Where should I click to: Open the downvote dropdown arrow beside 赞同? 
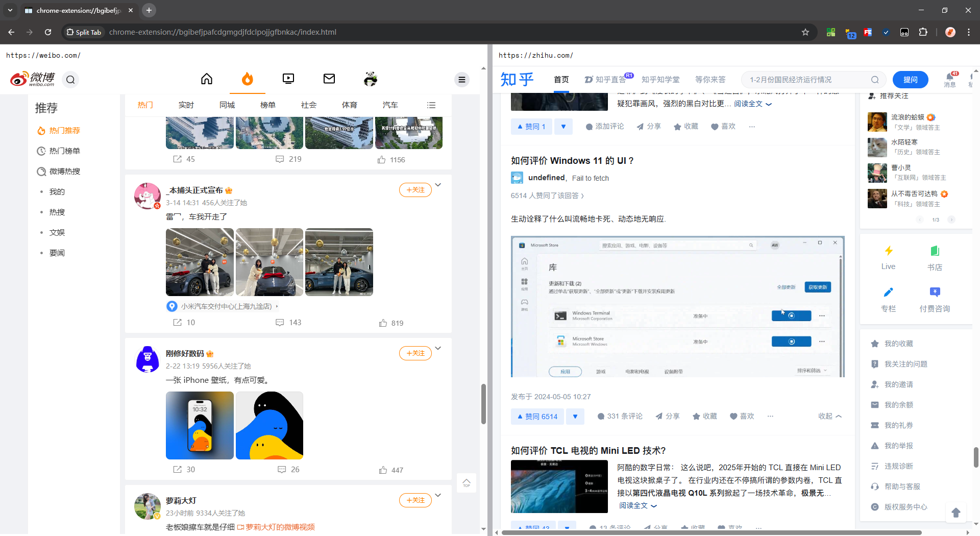(575, 416)
